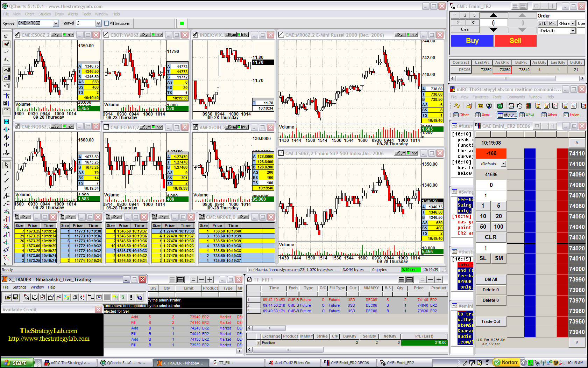Select the candlestick chart type icon
Image resolution: width=588 pixels, height=368 pixels.
click(6, 44)
